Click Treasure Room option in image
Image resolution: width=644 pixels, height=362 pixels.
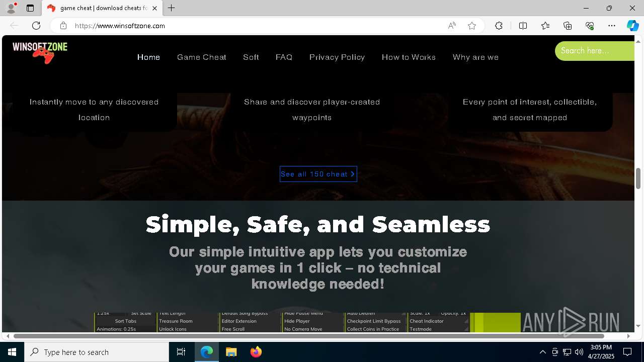click(x=176, y=321)
